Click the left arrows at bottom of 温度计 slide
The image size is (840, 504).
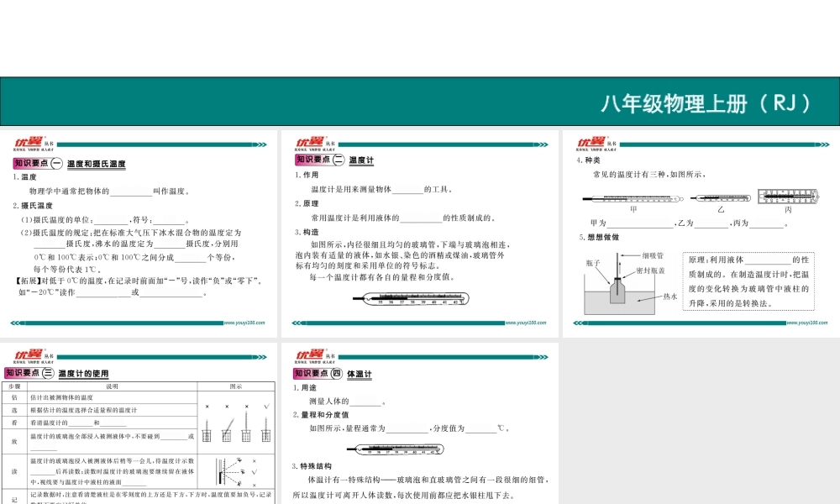(300, 322)
